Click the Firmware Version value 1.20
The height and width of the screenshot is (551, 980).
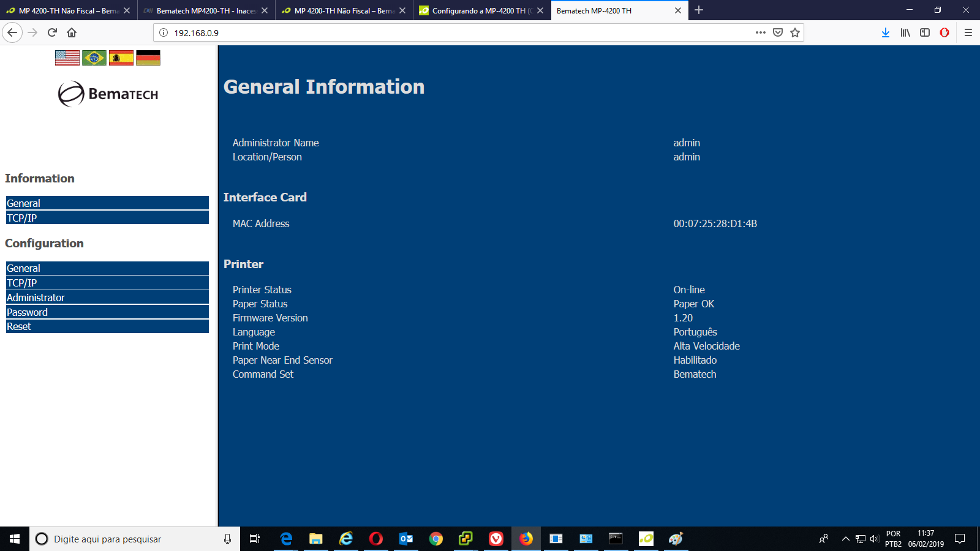coord(683,318)
